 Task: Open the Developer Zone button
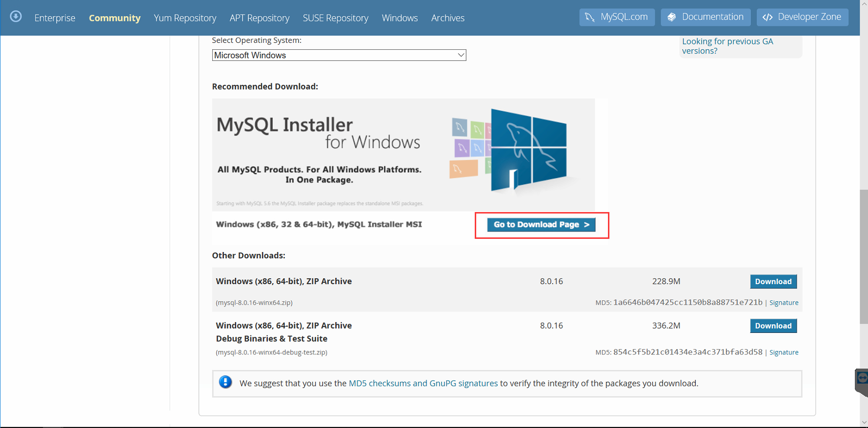click(803, 17)
